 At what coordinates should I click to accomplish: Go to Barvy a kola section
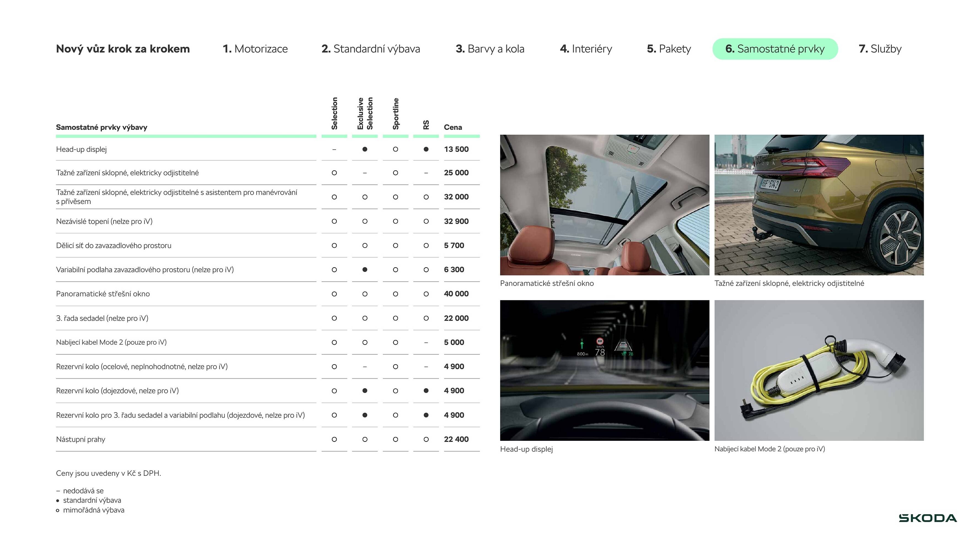[490, 49]
